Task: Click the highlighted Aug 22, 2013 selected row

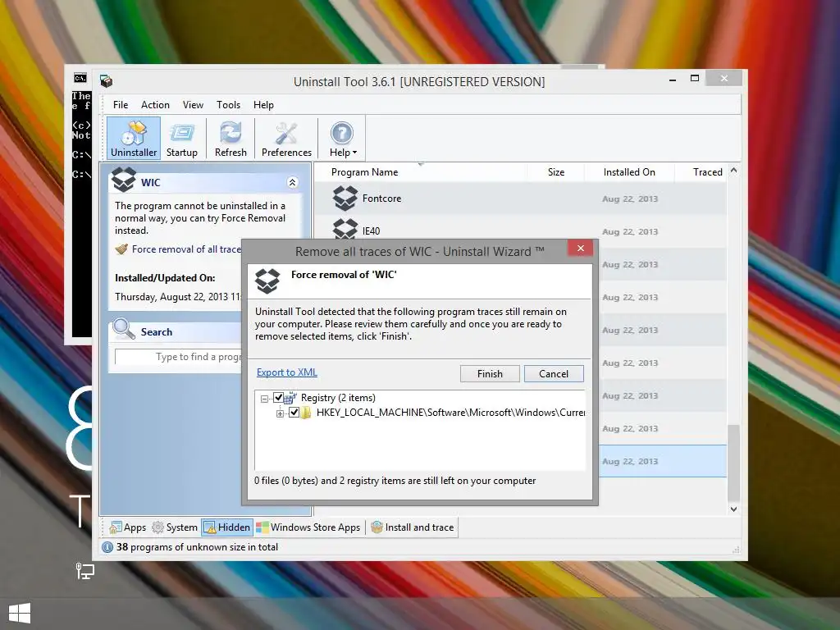Action: (x=662, y=461)
